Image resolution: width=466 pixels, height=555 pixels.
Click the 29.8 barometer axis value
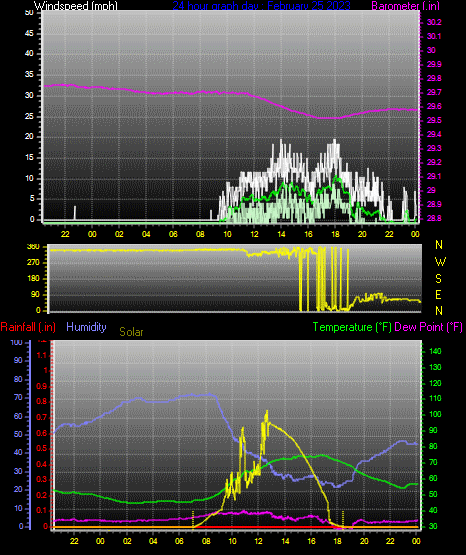434,78
